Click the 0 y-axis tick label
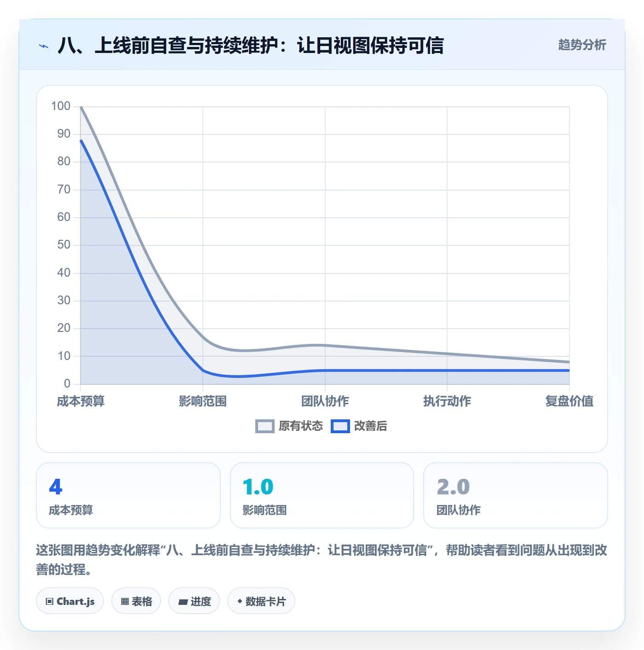 [67, 383]
